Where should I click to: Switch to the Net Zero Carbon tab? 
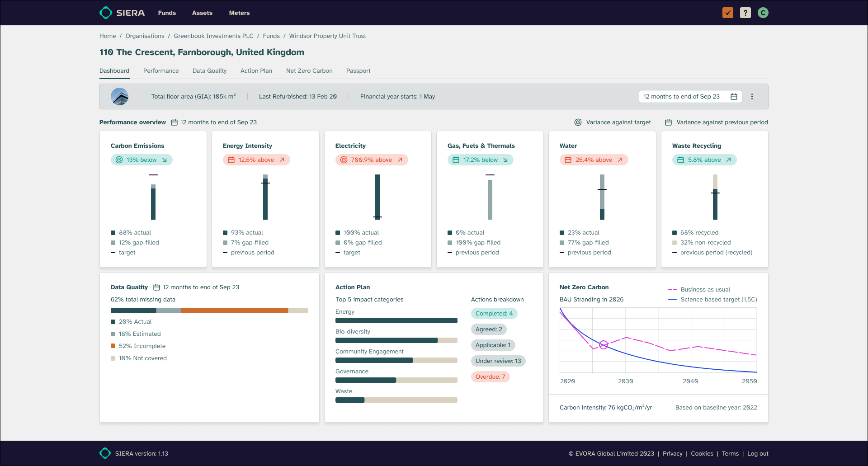[x=309, y=71]
